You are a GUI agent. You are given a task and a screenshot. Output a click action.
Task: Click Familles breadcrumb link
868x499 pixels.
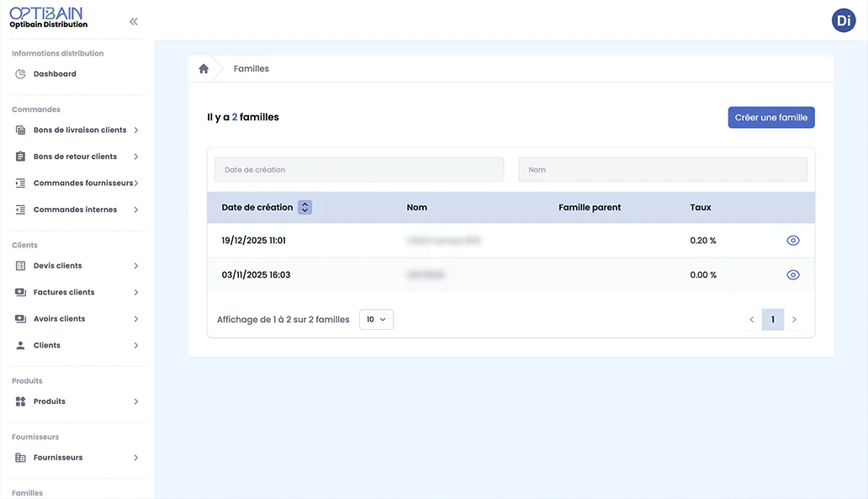(251, 69)
